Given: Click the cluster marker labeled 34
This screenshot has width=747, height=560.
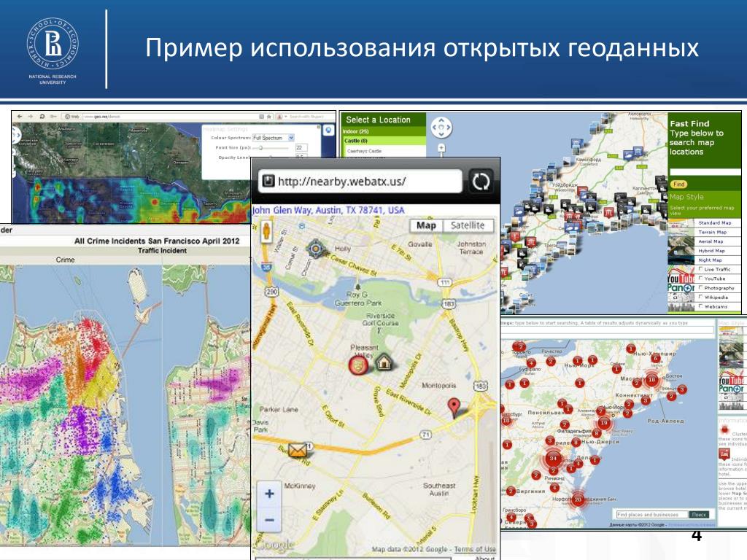Looking at the screenshot, I should tap(553, 459).
